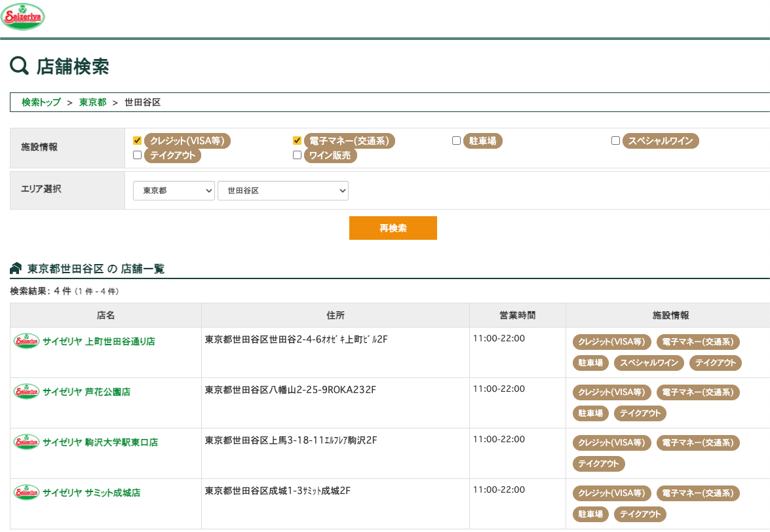Open the サイゼリヤ 上町世田谷通り店 store link

(x=98, y=341)
